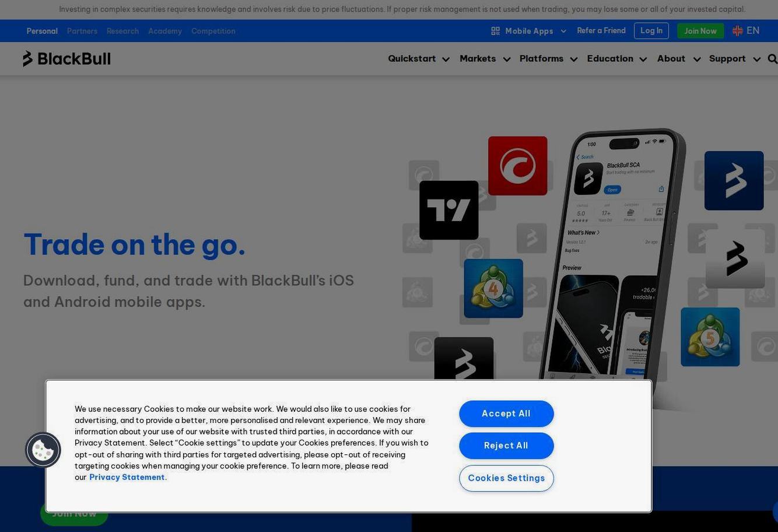Click the Join Now button in top bar
This screenshot has width=778, height=532.
700,31
